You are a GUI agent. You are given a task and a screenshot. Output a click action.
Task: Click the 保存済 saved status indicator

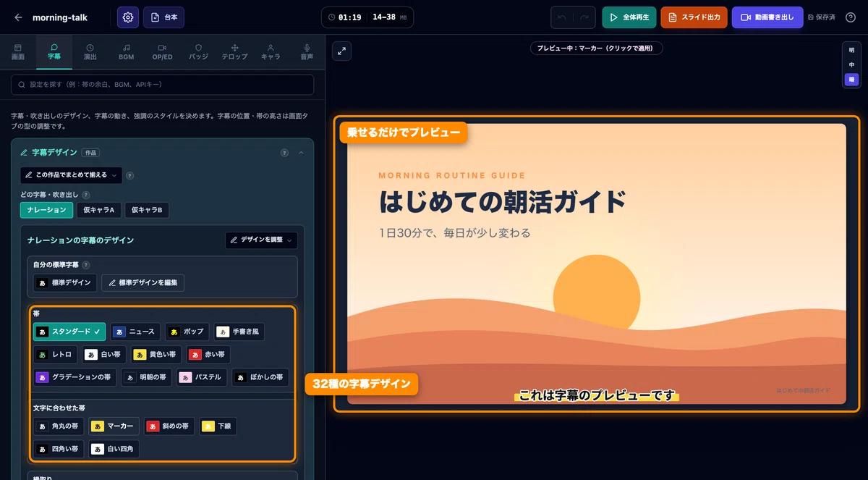tap(822, 17)
